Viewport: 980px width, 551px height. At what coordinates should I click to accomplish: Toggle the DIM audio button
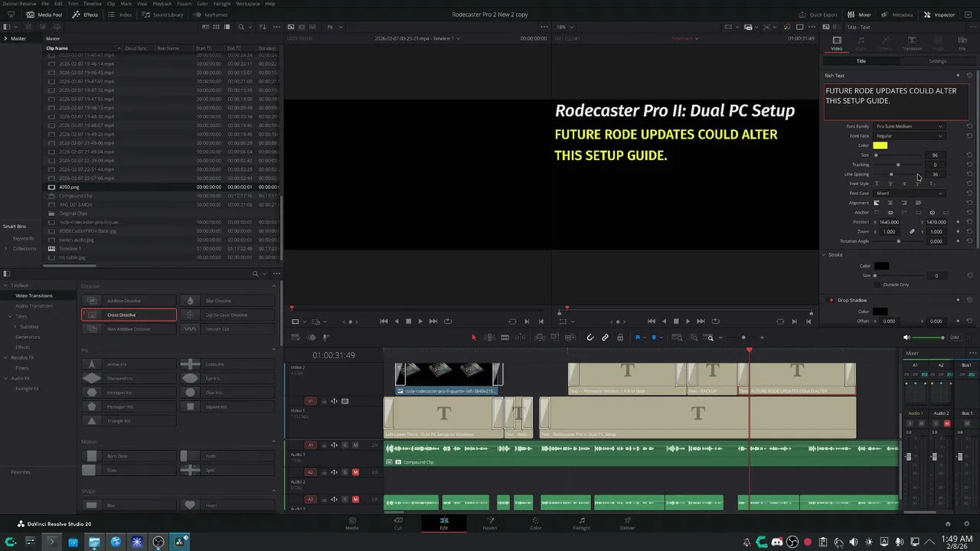click(954, 337)
